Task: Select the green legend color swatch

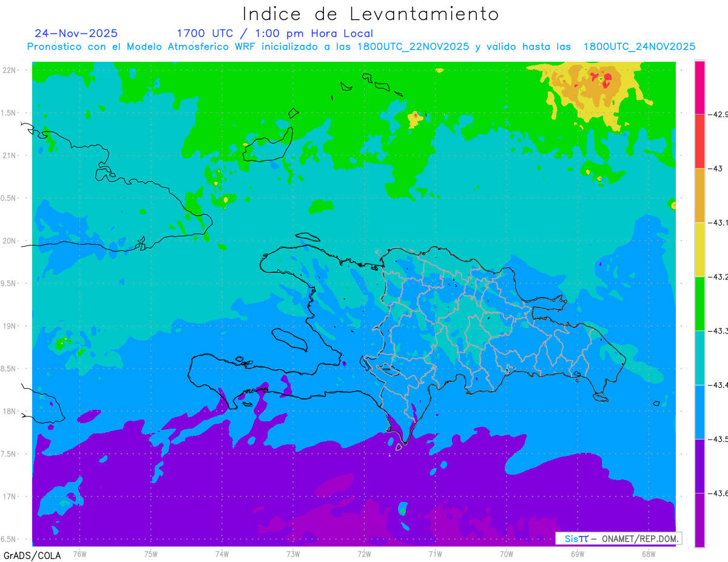Action: pos(699,303)
